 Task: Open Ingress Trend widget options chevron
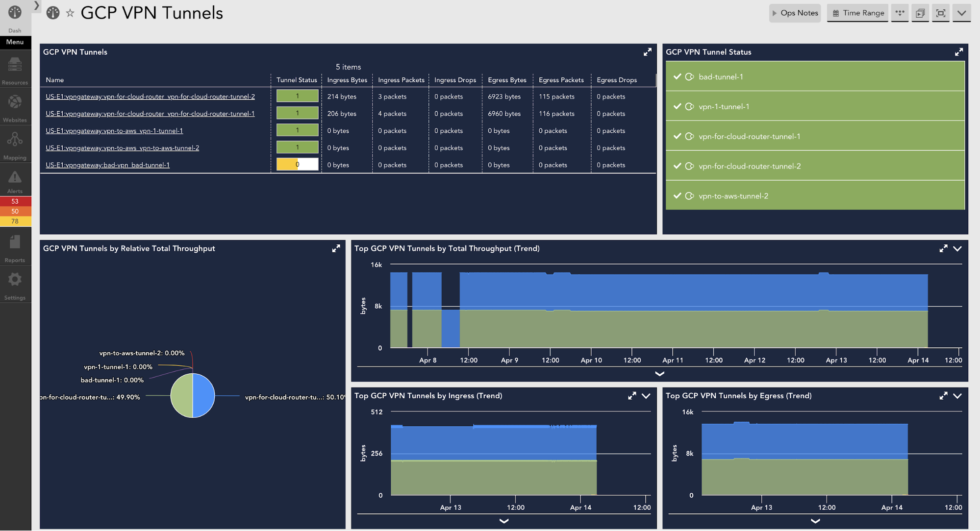click(x=646, y=396)
